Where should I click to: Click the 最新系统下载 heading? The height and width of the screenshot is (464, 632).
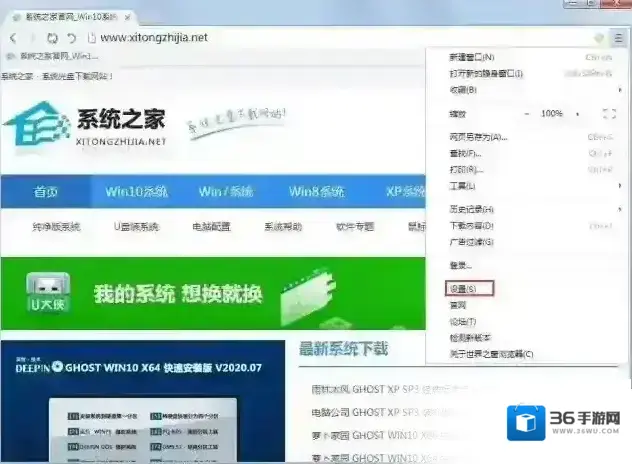pyautogui.click(x=343, y=349)
